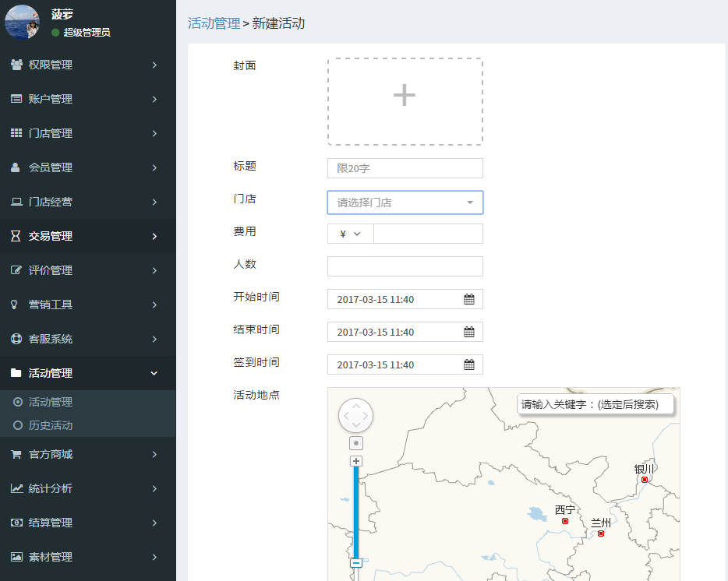Click the 签到时间 date field
This screenshot has height=581, width=728.
(405, 364)
